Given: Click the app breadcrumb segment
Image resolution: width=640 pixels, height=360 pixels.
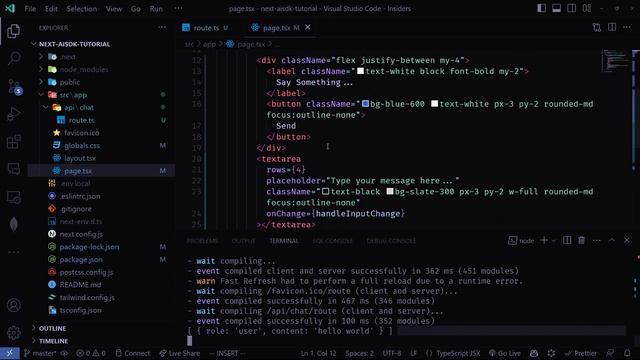Looking at the screenshot, I should [209, 44].
